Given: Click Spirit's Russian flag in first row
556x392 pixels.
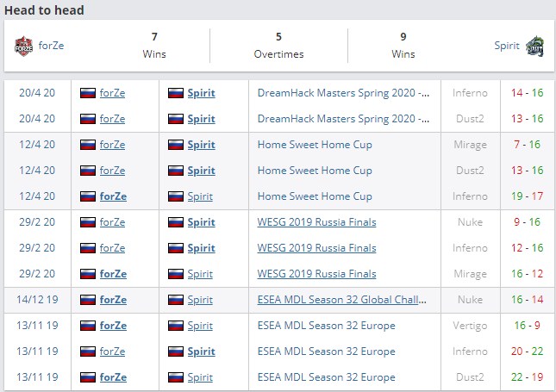Looking at the screenshot, I should point(176,93).
